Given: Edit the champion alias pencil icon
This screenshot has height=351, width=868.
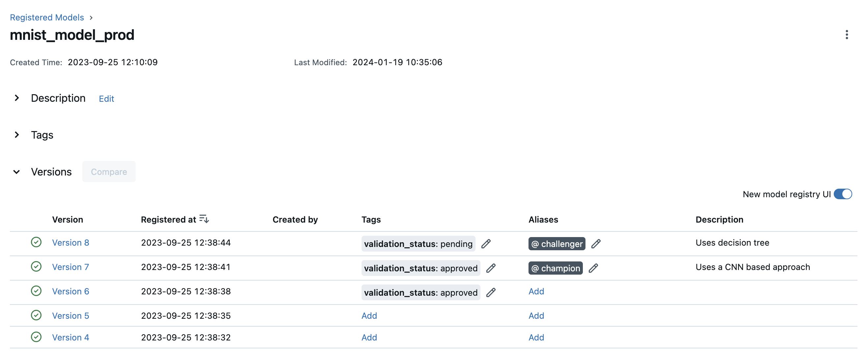Looking at the screenshot, I should (593, 268).
